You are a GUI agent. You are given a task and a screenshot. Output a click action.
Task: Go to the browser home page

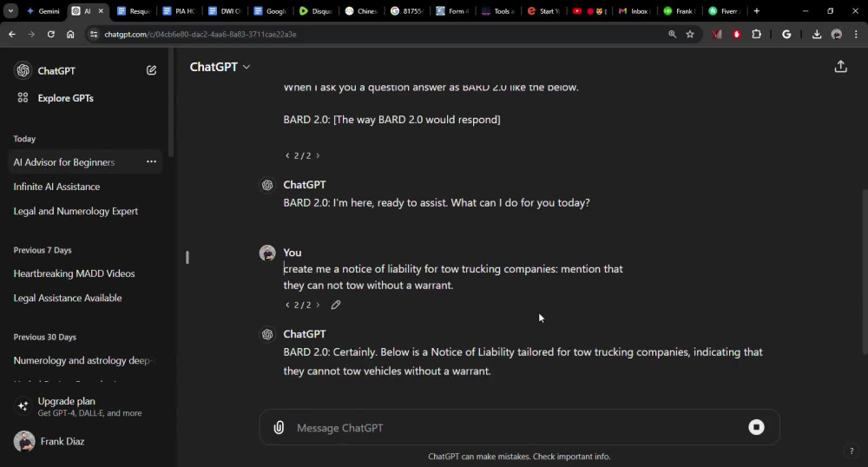point(70,35)
